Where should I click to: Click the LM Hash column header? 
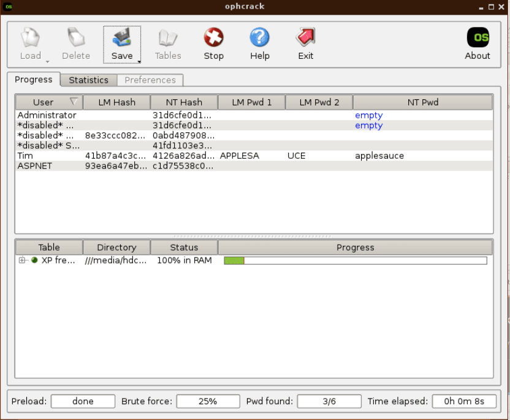pos(116,102)
